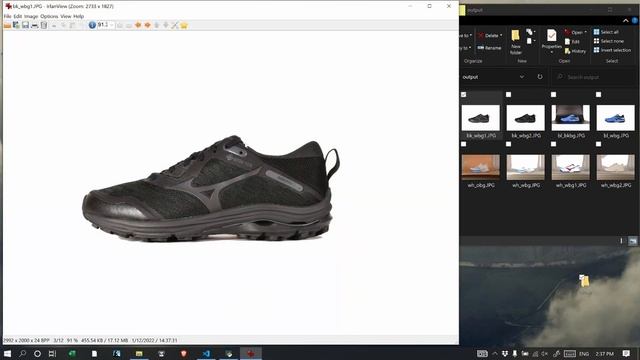Viewport: 640px width, 360px height.
Task: Check checkbox for wh_obg.JPG
Action: click(x=464, y=144)
